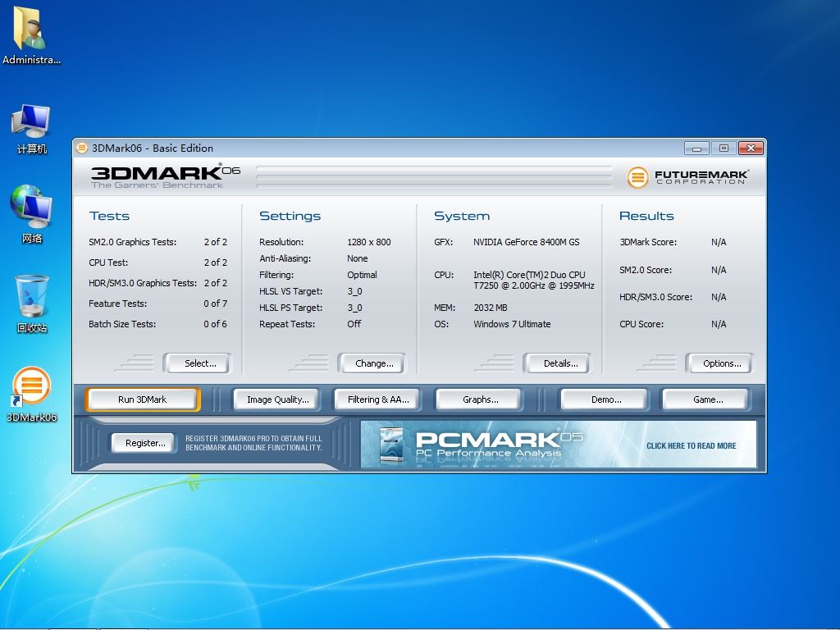This screenshot has height=630, width=840.
Task: Click the Filtering value Optimal
Action: point(362,275)
